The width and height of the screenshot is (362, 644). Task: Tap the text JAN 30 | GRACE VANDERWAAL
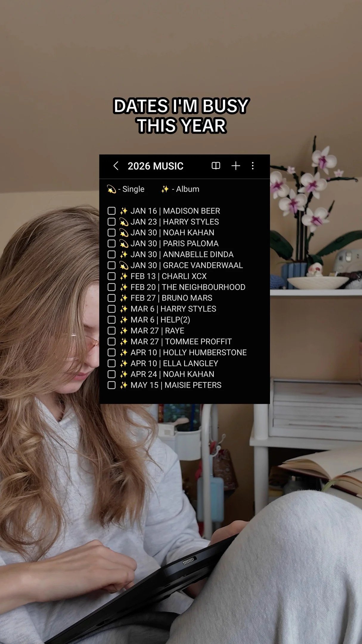[187, 265]
